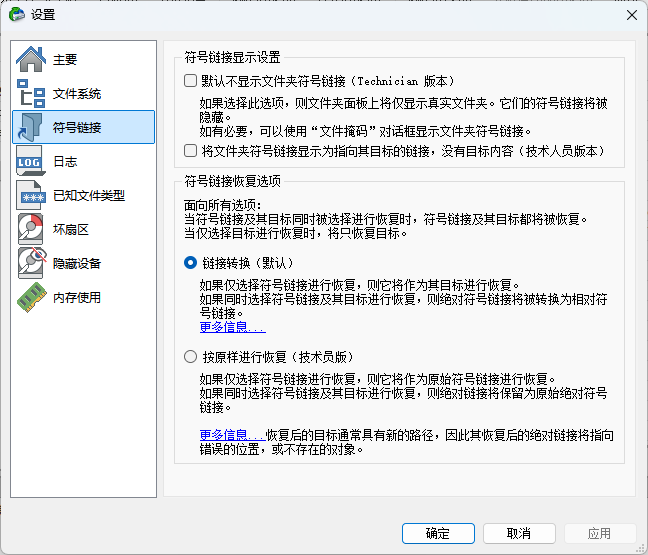Screen dimensions: 648x555
Task: Click the app icon in the title bar
Action: (17, 14)
